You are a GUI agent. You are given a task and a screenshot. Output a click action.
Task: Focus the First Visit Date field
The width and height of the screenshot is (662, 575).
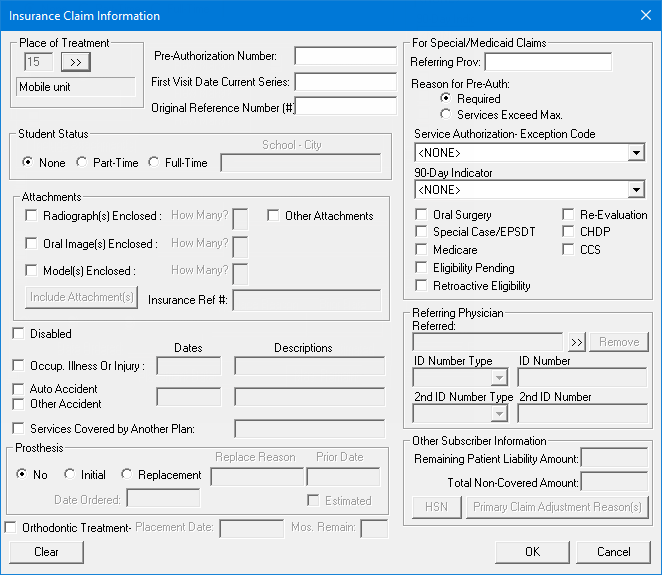tap(345, 82)
